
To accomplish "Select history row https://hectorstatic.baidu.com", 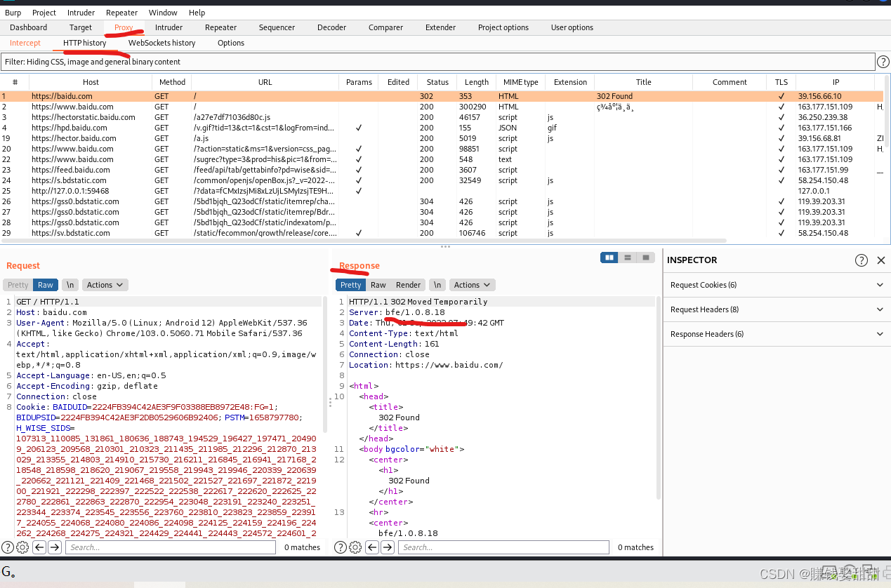I will coord(442,117).
